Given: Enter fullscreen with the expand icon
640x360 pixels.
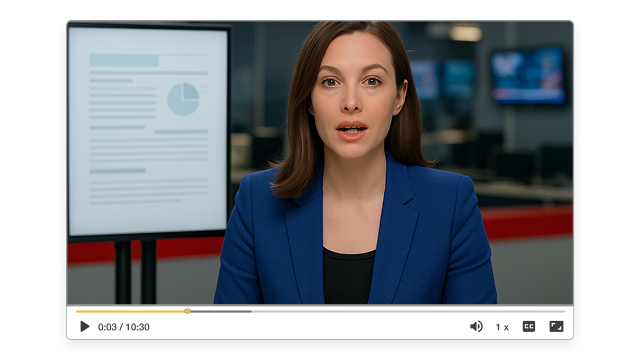Looking at the screenshot, I should point(556,327).
